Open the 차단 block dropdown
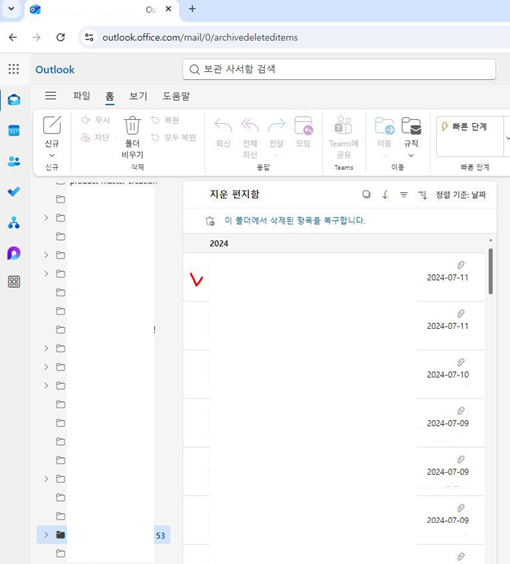The width and height of the screenshot is (510, 564). 115,137
